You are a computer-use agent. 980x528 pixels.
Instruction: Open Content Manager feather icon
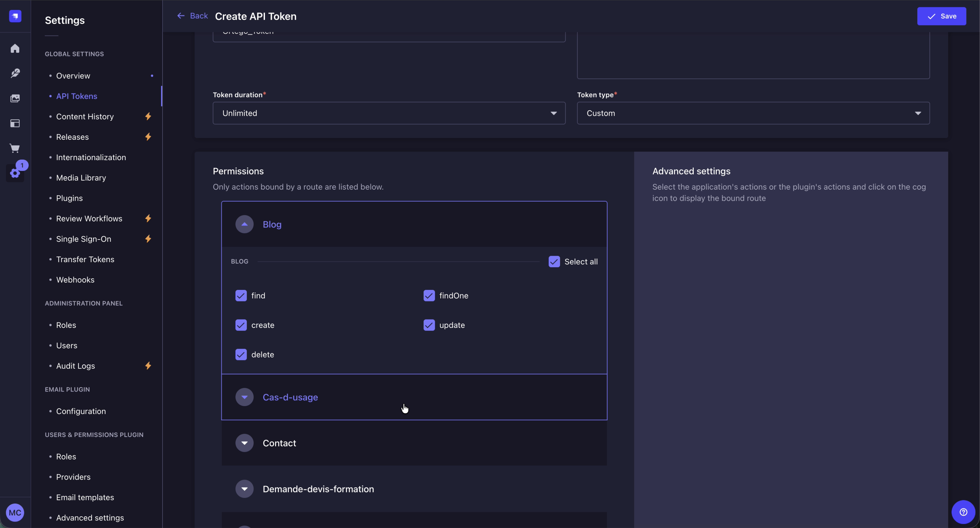pos(15,73)
